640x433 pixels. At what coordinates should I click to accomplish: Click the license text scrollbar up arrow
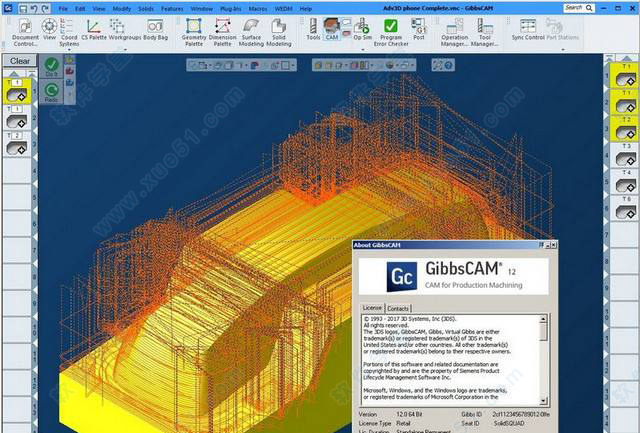(543, 319)
